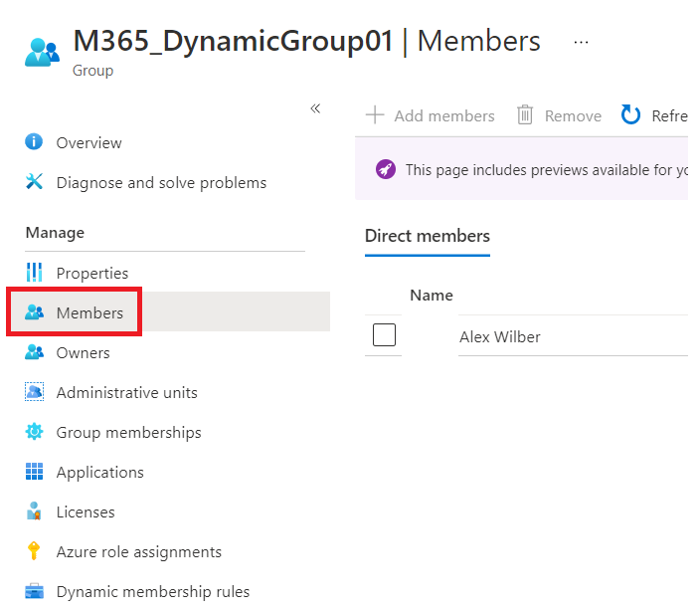Open the Applications page
700x612 pixels.
click(x=100, y=473)
